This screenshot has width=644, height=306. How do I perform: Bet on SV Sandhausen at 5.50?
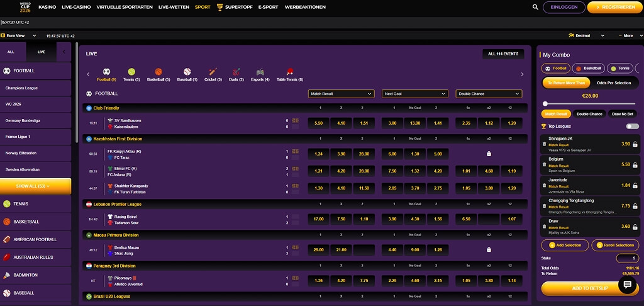[x=318, y=123]
